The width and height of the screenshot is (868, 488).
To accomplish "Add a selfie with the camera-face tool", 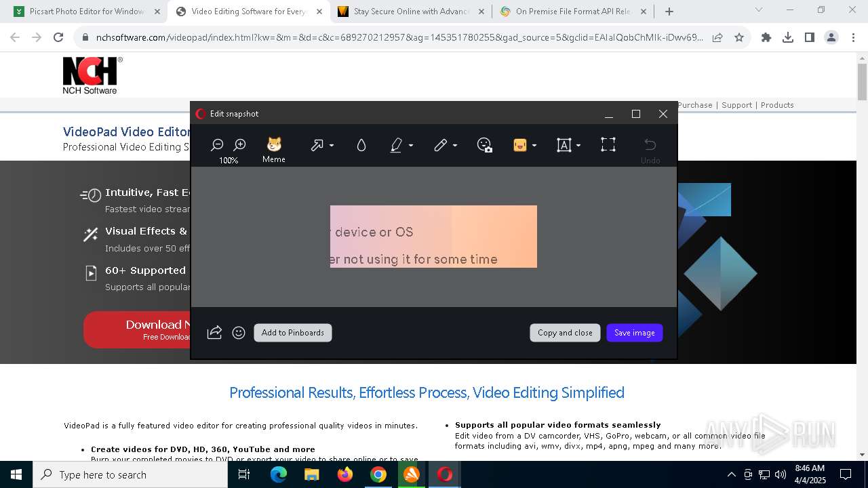I will [x=484, y=145].
